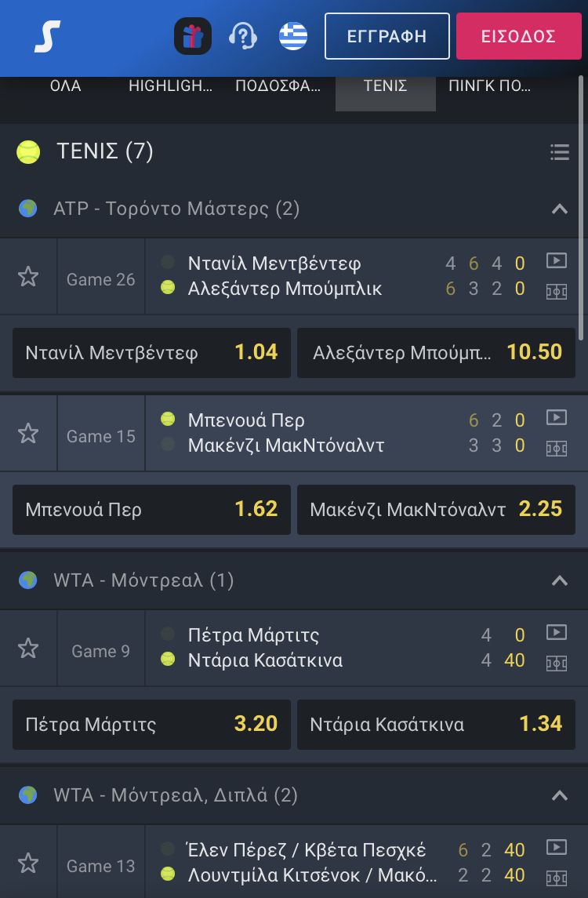This screenshot has height=898, width=588.
Task: Open live stream for Martić vs Kasatkina
Action: [x=557, y=632]
